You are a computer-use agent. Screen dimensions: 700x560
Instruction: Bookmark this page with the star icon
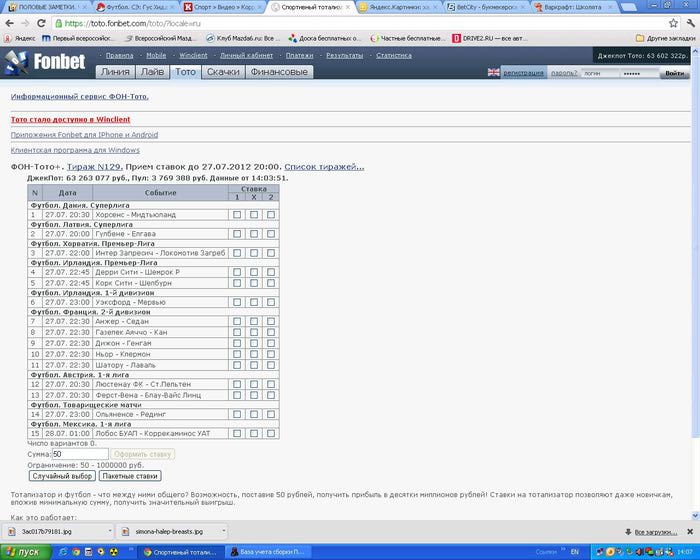click(673, 23)
